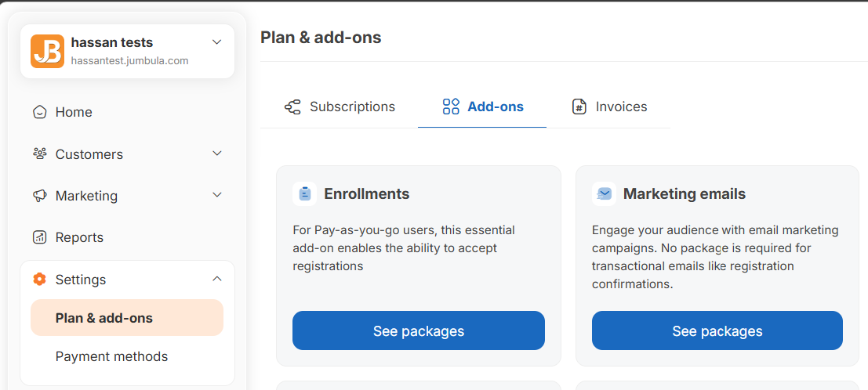Click the Customers people icon

39,153
